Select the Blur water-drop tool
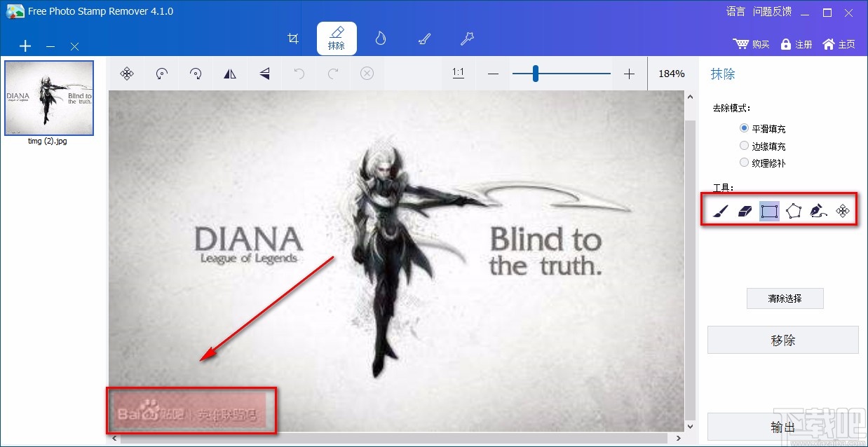This screenshot has height=447, width=868. [380, 39]
